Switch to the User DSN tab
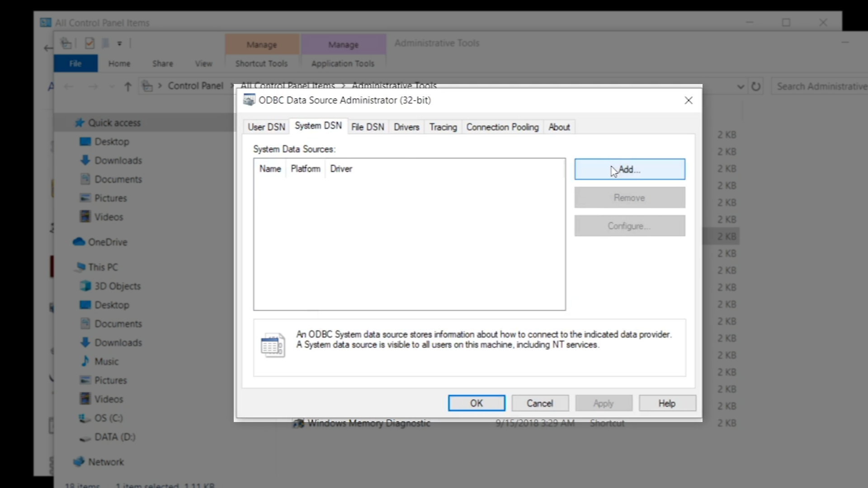This screenshot has width=868, height=488. (x=266, y=127)
